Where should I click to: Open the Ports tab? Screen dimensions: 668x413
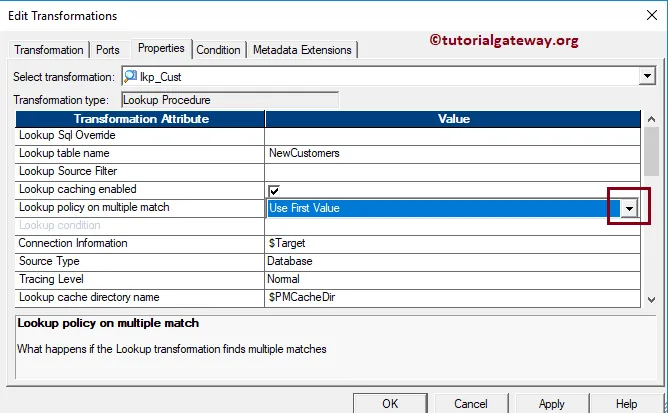point(107,50)
